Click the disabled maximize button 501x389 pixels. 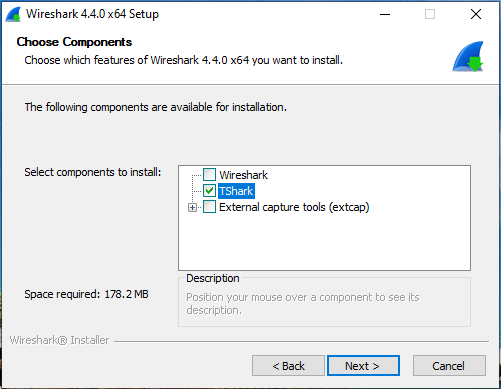[x=430, y=14]
